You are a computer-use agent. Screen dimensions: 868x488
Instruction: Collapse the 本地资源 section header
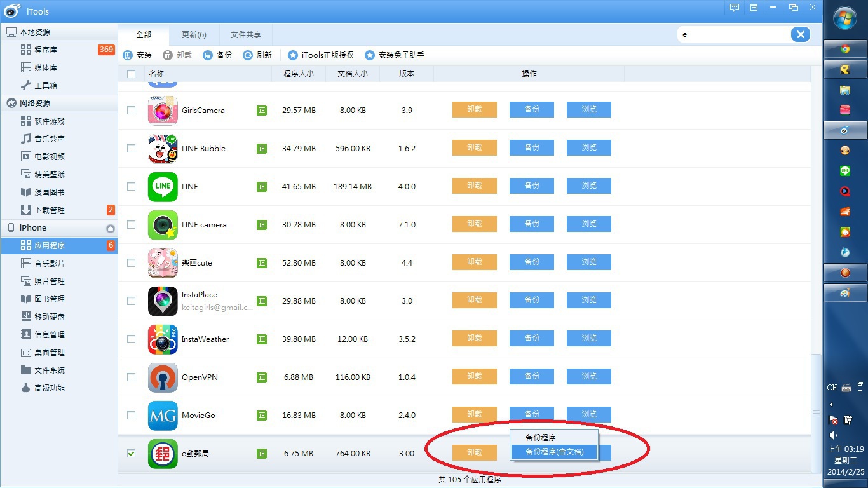pos(58,32)
